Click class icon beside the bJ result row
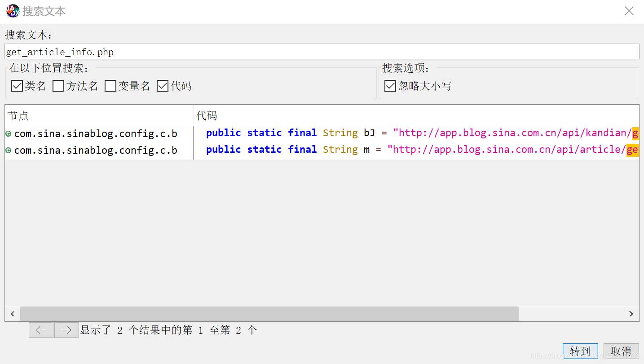644x364 pixels. click(x=9, y=133)
